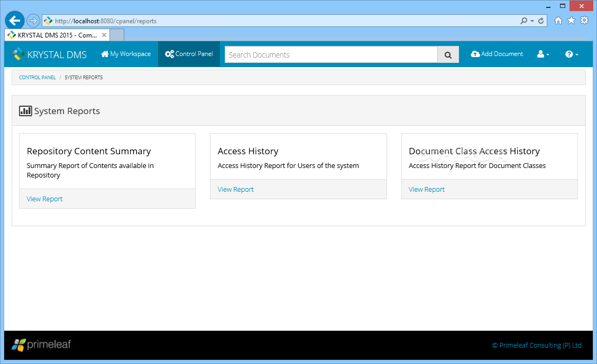Click the Access History card heading
Screen dimensions: 597x364
click(x=248, y=151)
